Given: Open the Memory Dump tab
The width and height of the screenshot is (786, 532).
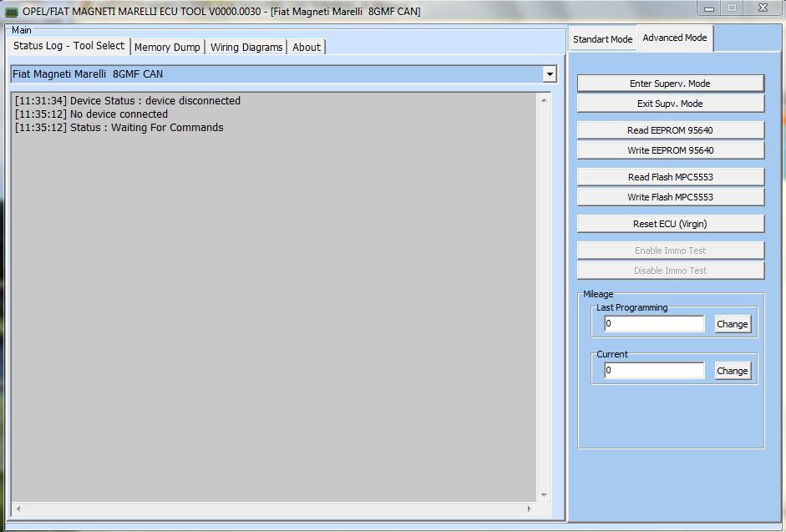Looking at the screenshot, I should (x=167, y=47).
